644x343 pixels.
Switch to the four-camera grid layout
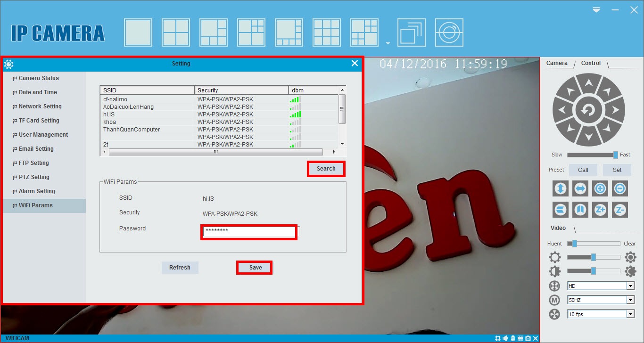coord(175,32)
